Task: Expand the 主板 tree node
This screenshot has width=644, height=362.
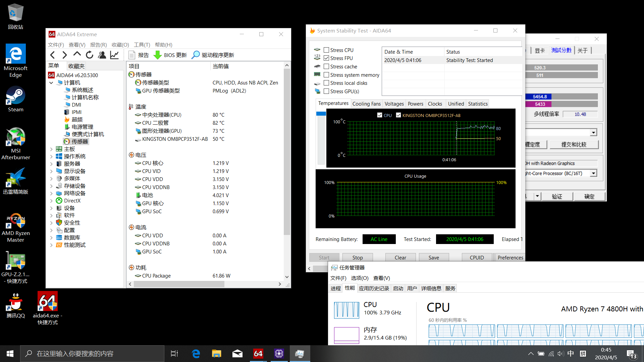Action: click(x=51, y=149)
